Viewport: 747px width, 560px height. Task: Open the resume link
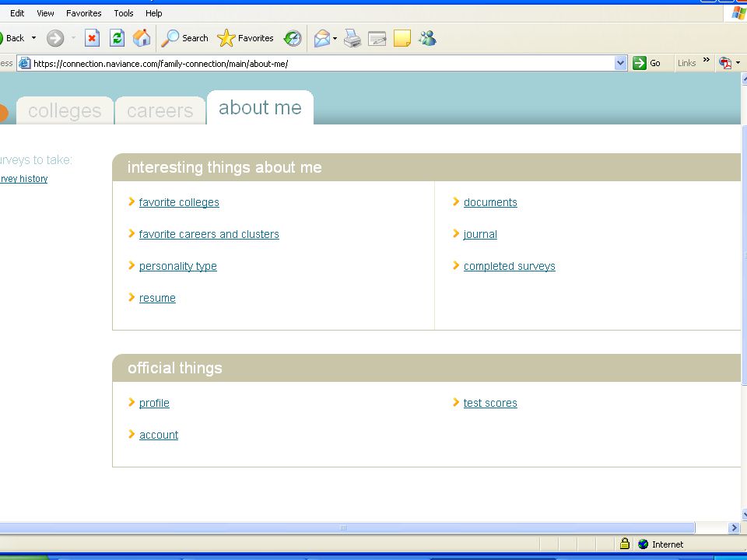click(x=157, y=298)
